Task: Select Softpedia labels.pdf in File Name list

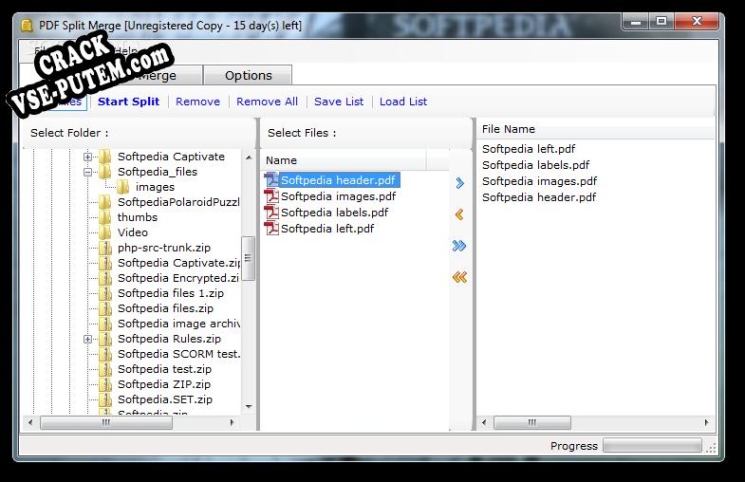Action: pyautogui.click(x=535, y=165)
